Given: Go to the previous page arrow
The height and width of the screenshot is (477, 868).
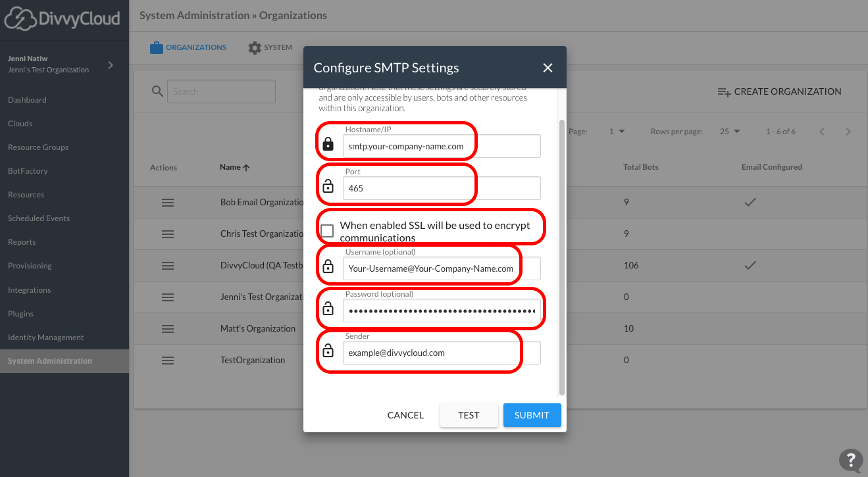Looking at the screenshot, I should [822, 132].
